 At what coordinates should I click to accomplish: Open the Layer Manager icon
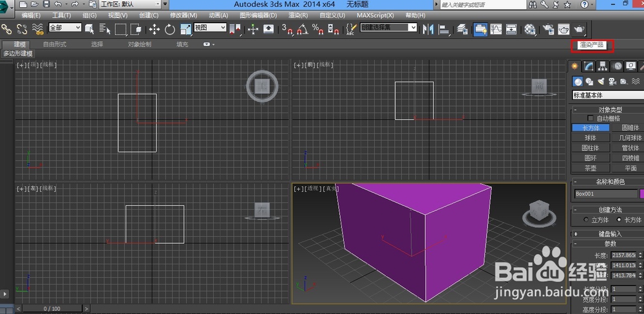(462, 29)
